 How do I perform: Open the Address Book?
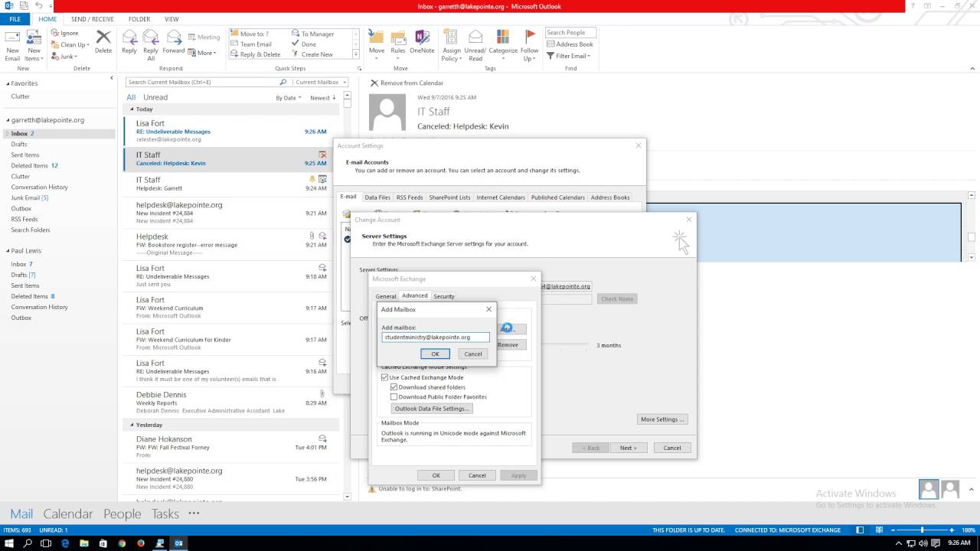(570, 44)
